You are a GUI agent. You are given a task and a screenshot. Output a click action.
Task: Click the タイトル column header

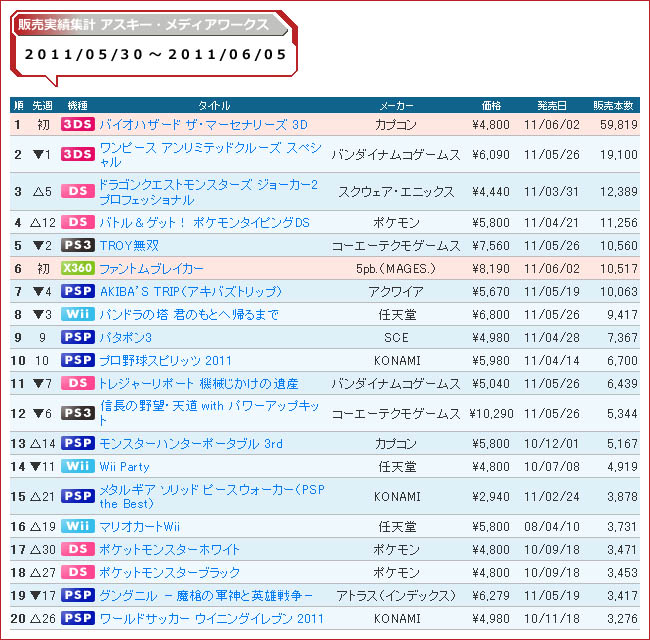214,106
